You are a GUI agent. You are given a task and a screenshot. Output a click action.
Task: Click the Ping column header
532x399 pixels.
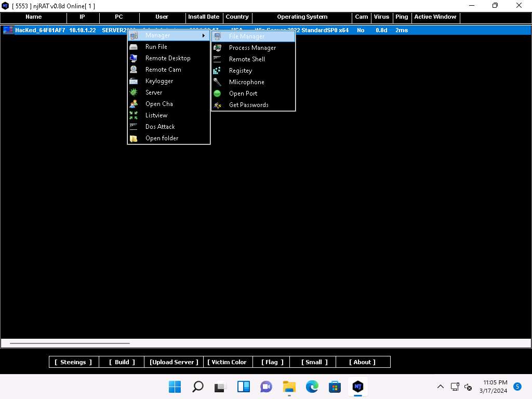tap(402, 17)
